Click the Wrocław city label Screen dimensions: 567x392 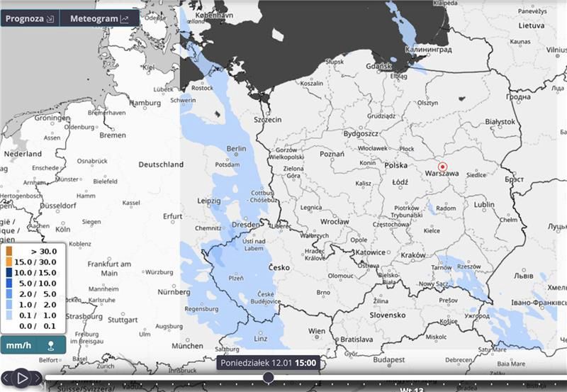tap(335, 222)
